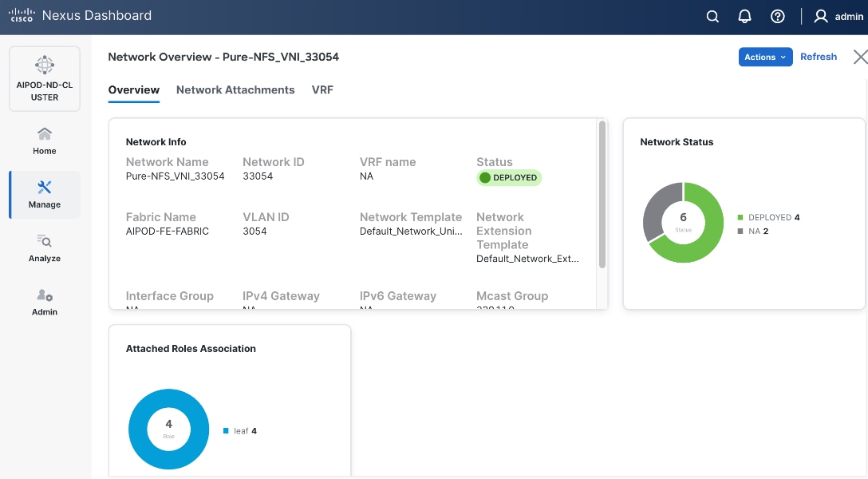Go to Home in the sidebar
The width and height of the screenshot is (868, 479).
tap(45, 141)
